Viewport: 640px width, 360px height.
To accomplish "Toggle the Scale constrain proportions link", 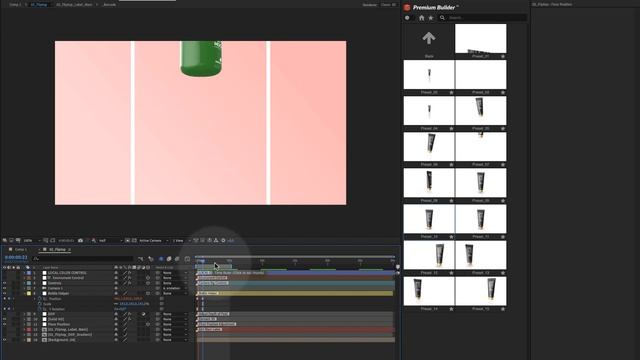I will [x=116, y=304].
